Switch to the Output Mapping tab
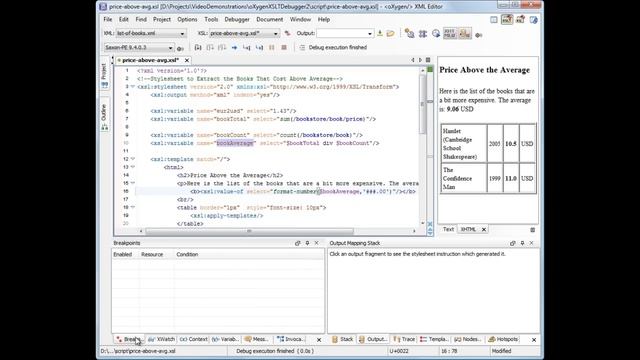640x360 pixels. [373, 339]
